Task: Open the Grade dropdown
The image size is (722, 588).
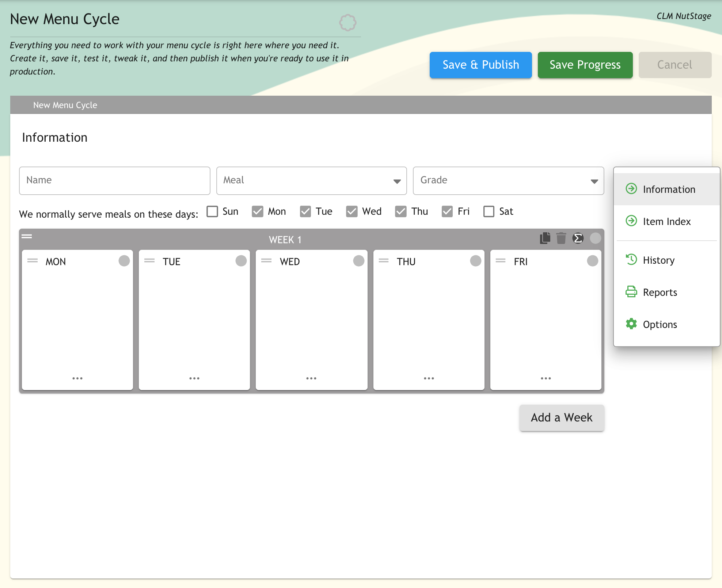Action: click(508, 181)
